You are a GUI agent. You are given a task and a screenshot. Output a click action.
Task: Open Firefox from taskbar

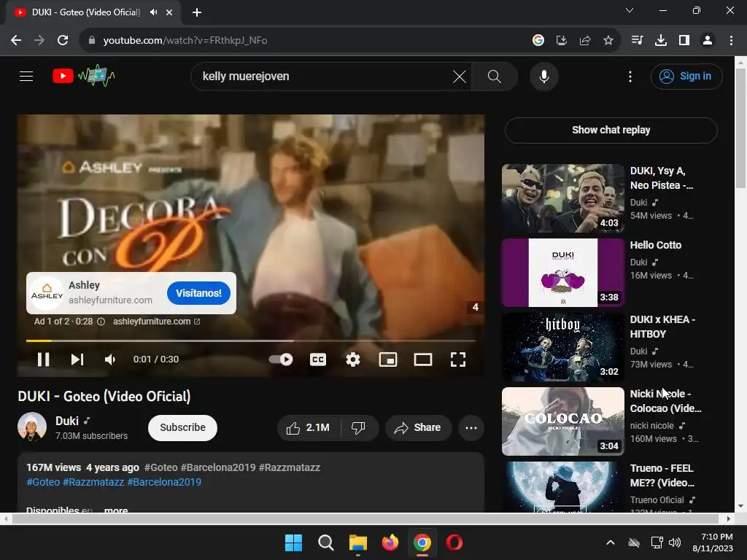coord(390,542)
